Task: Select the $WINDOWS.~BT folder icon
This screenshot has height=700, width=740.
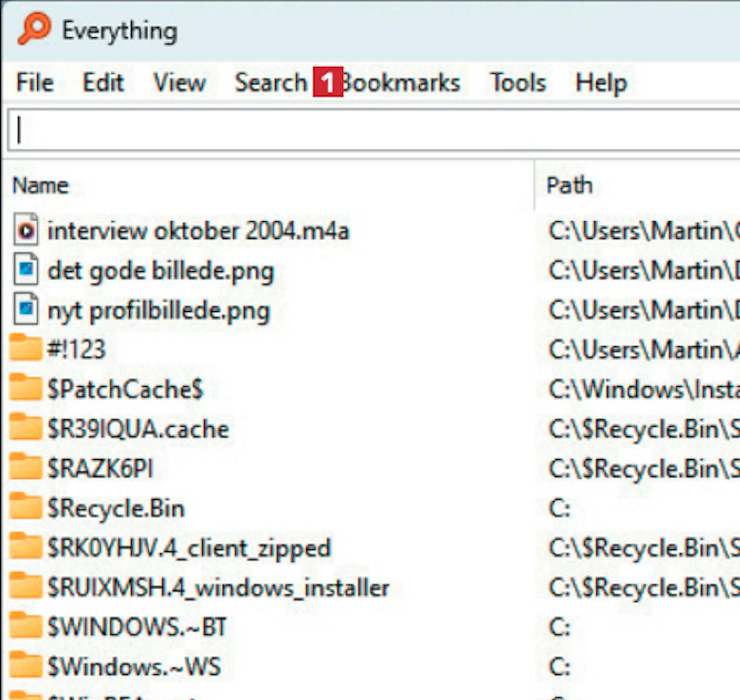Action: point(26,626)
